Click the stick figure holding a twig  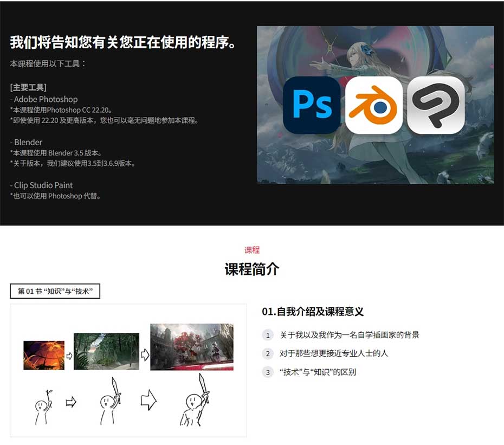pos(43,408)
